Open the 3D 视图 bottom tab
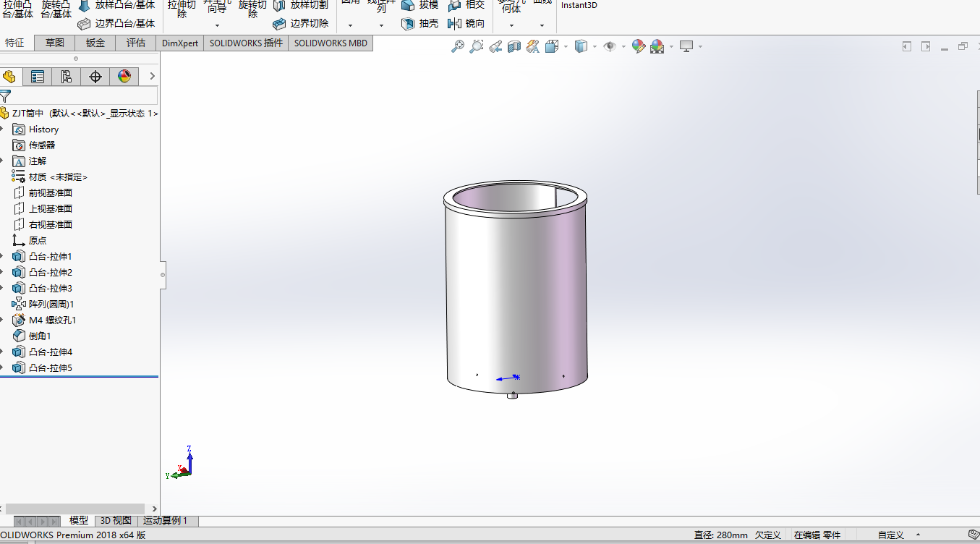Viewport: 980px width, 544px height. (x=116, y=520)
